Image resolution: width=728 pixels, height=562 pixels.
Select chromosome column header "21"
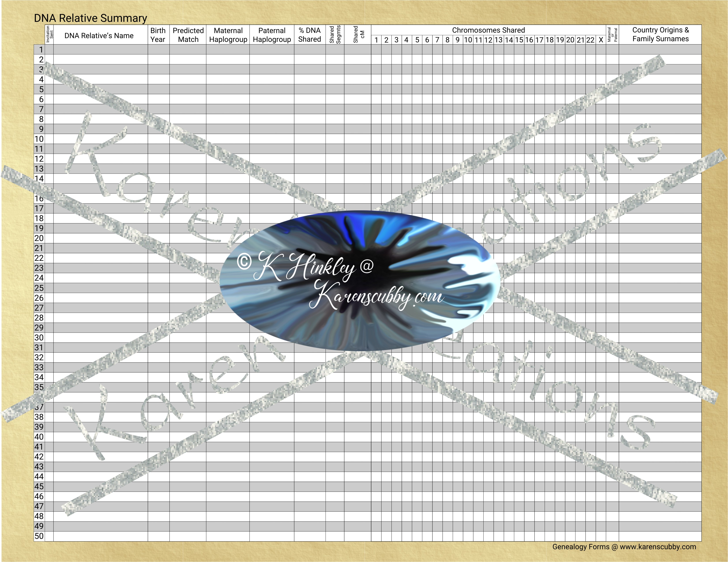pyautogui.click(x=580, y=40)
